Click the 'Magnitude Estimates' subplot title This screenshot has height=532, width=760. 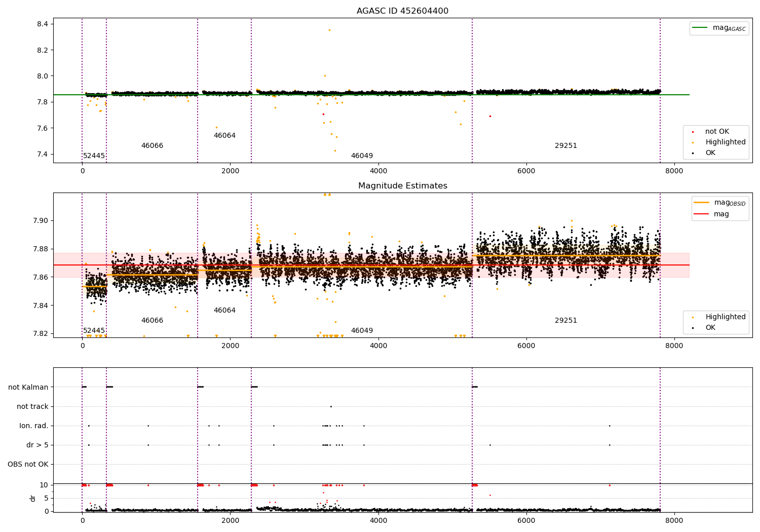tap(402, 186)
